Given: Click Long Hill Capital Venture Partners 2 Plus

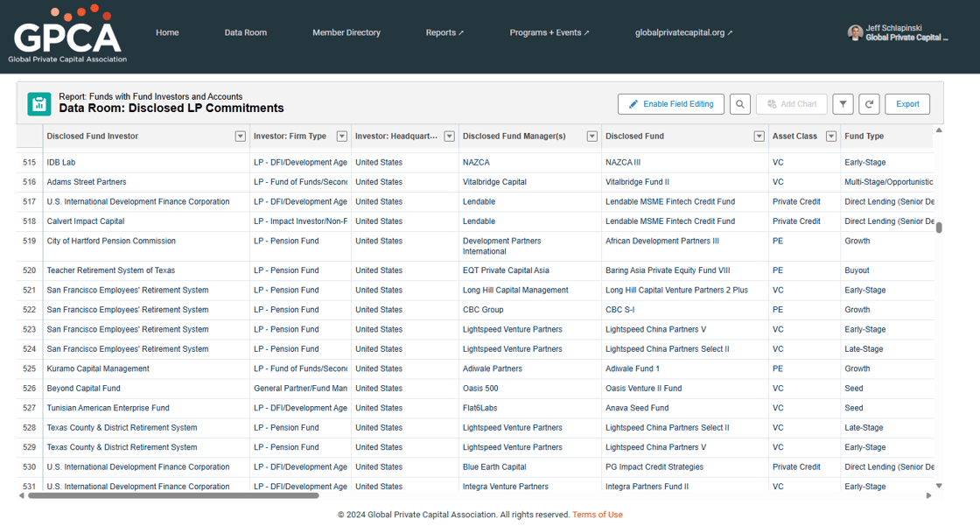Looking at the screenshot, I should click(685, 291).
